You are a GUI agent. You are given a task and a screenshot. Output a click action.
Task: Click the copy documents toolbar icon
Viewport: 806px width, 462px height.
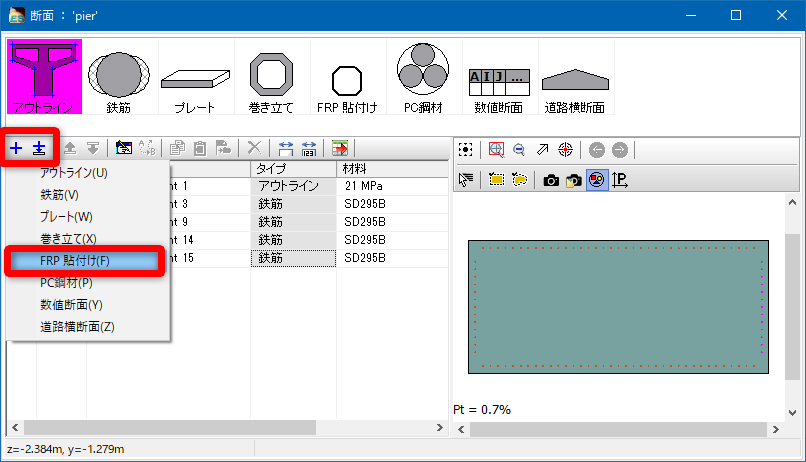tap(177, 149)
